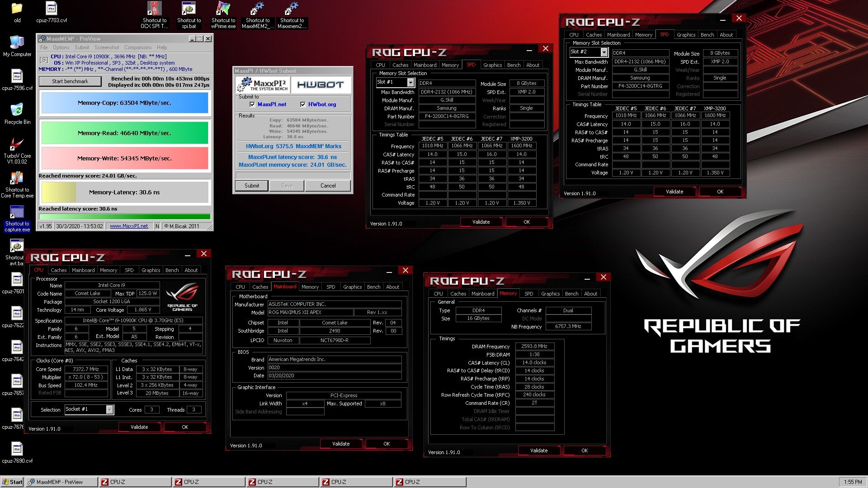Open cpuz-7601 file icon
The image size is (868, 488).
pyautogui.click(x=16, y=284)
